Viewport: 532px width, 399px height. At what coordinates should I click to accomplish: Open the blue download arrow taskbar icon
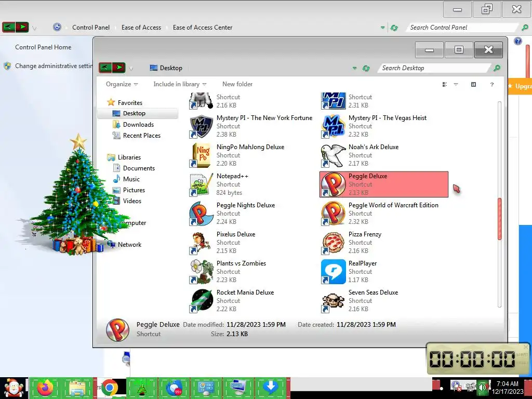point(270,388)
